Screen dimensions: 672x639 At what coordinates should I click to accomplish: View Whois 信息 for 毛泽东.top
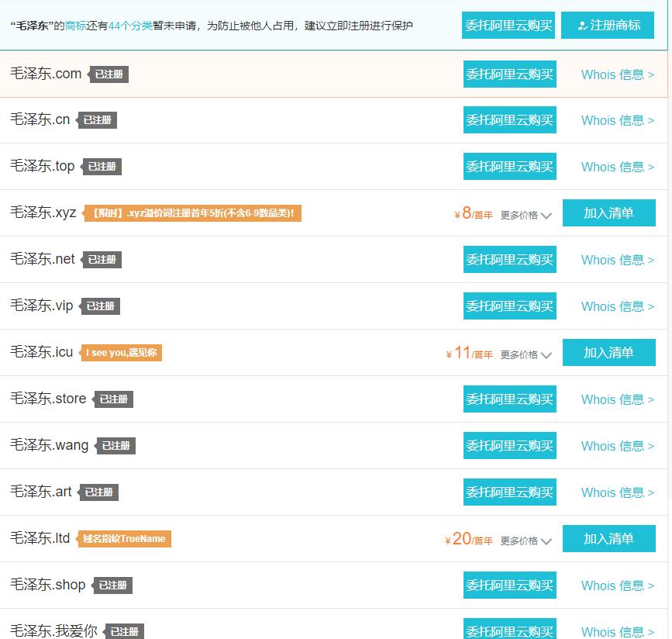point(617,167)
